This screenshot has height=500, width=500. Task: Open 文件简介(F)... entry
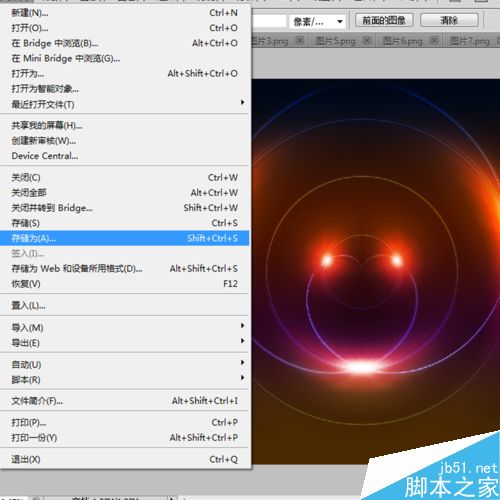[x=125, y=401]
